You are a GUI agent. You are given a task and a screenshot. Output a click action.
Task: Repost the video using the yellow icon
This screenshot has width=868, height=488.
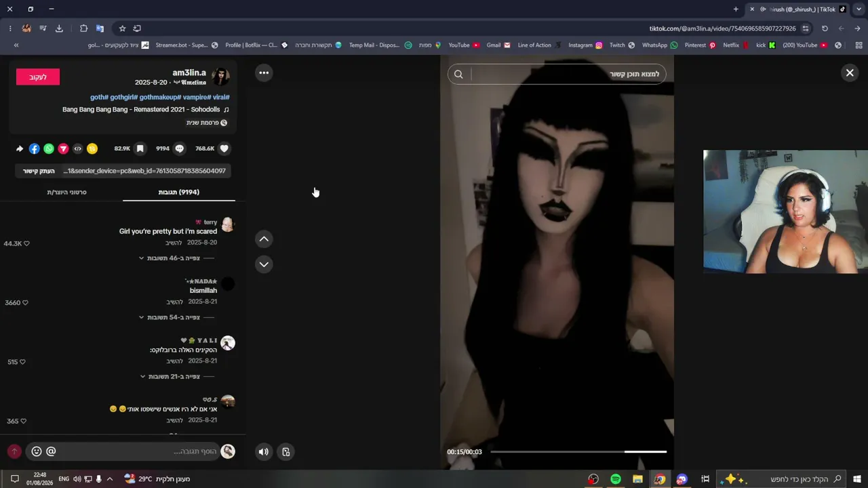coord(92,148)
